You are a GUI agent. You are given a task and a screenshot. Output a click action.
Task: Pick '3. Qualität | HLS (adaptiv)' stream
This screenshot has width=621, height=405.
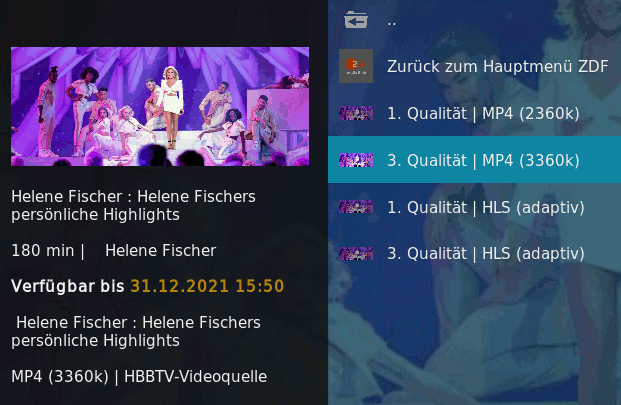[486, 254]
